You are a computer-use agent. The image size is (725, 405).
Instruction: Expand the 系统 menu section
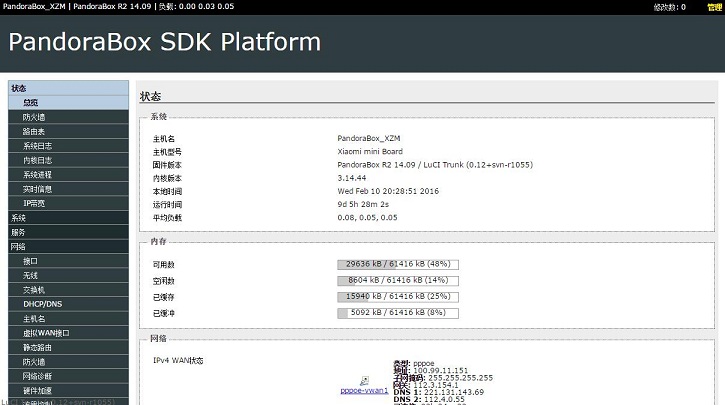pos(68,218)
